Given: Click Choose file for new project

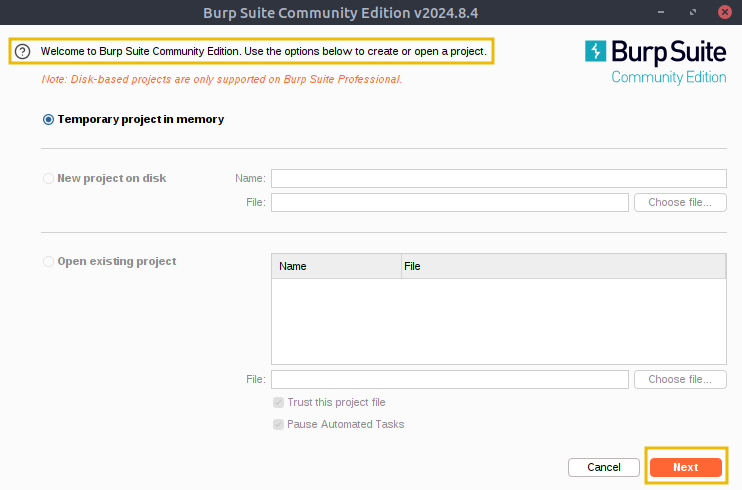Looking at the screenshot, I should [x=680, y=203].
